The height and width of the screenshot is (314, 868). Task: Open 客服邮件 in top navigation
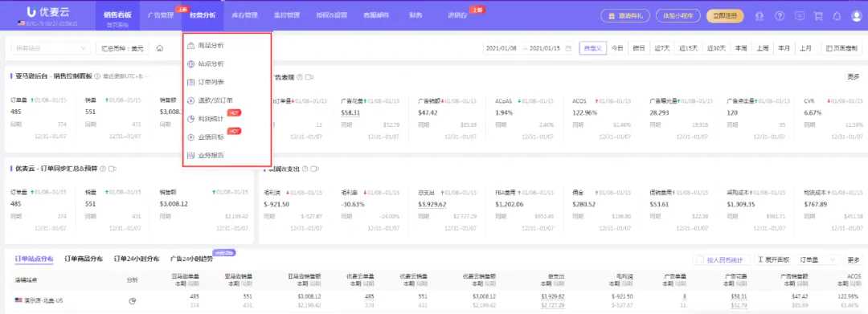click(x=376, y=15)
